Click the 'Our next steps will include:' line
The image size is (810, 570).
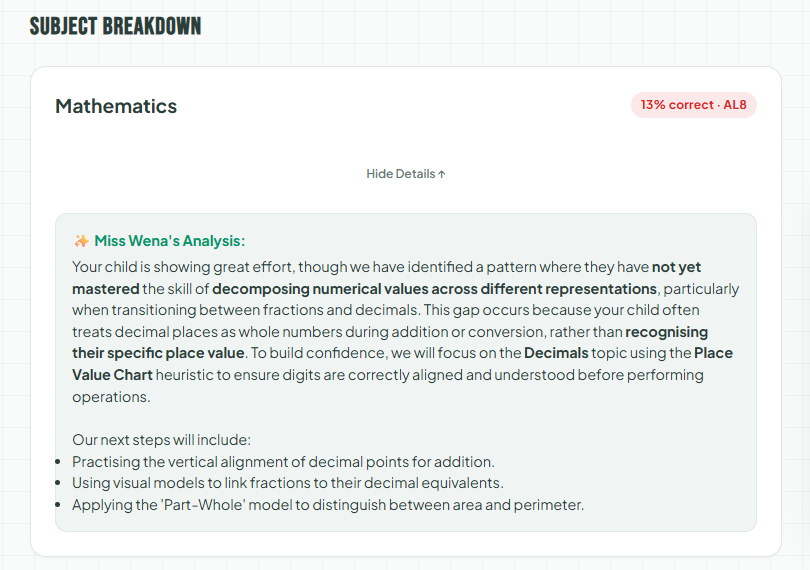point(160,440)
